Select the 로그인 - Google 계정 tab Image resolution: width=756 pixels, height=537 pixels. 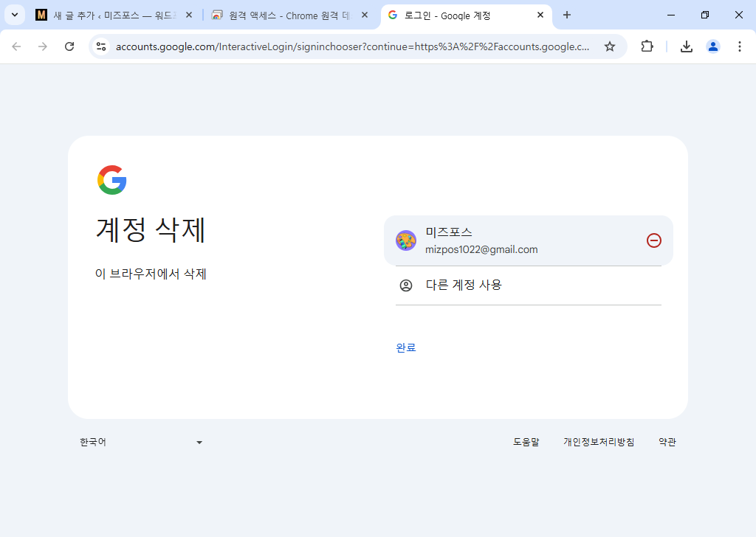466,15
